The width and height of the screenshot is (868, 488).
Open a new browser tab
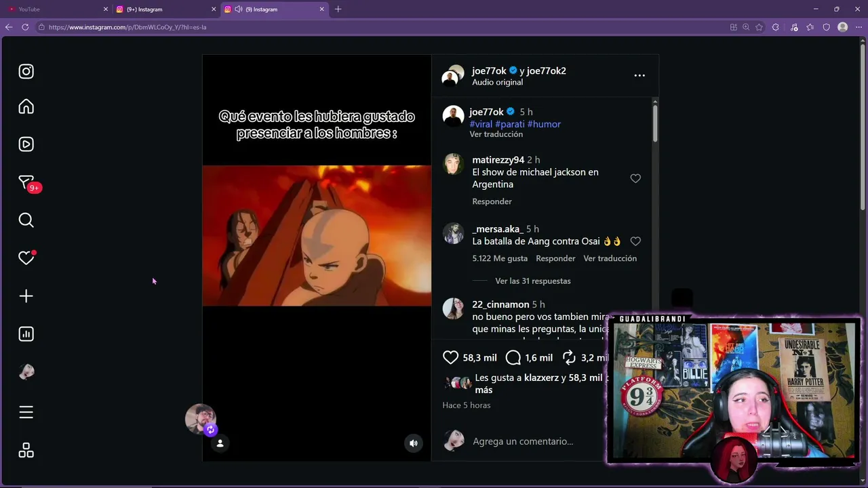(x=338, y=9)
